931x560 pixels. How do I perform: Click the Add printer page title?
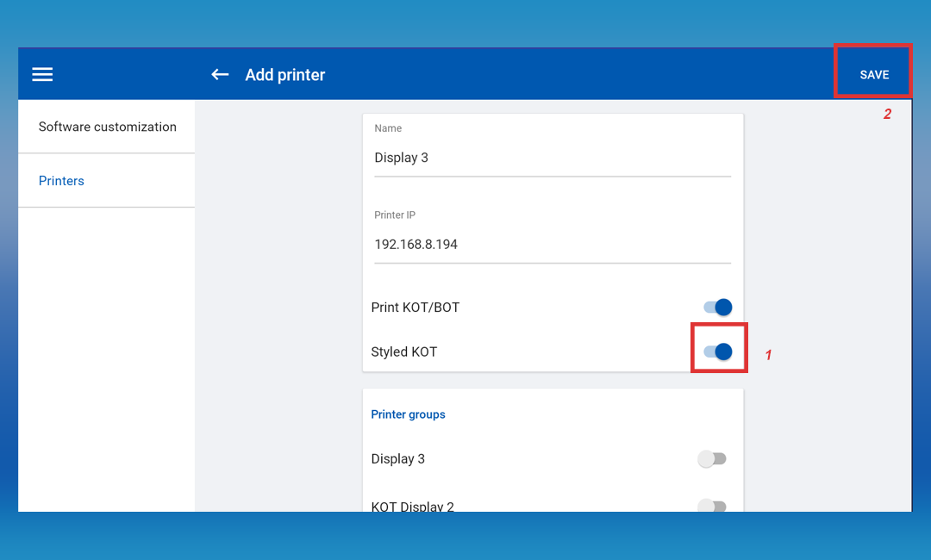coord(284,75)
